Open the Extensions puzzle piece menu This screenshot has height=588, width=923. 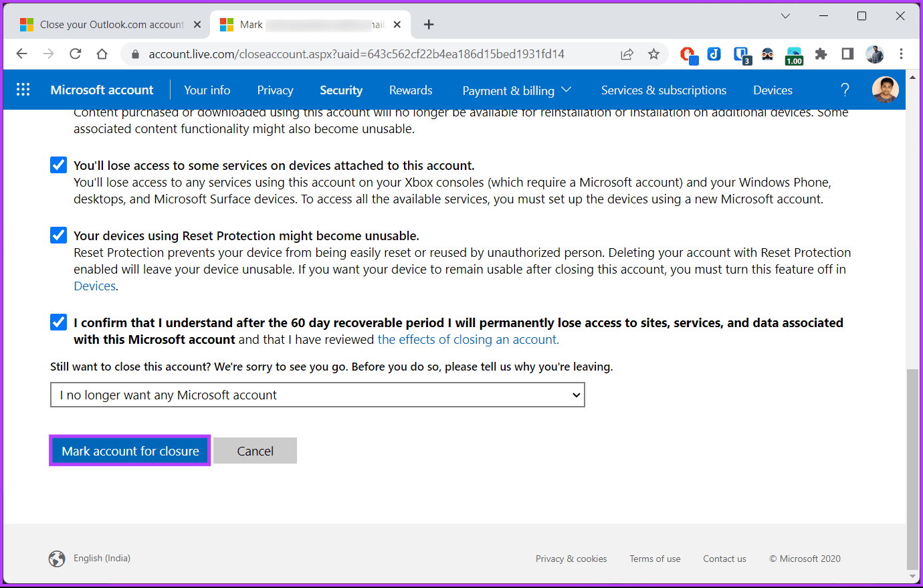[x=821, y=54]
